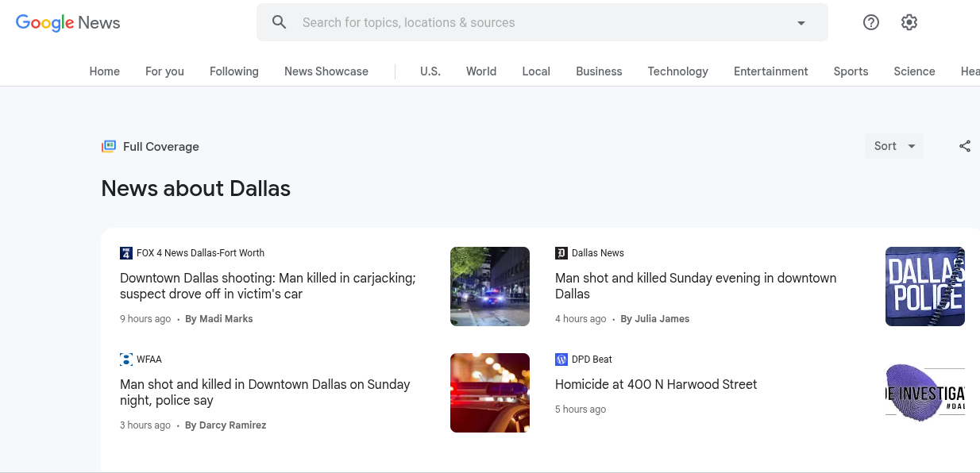
Task: Go to the Home tab
Action: (x=105, y=71)
